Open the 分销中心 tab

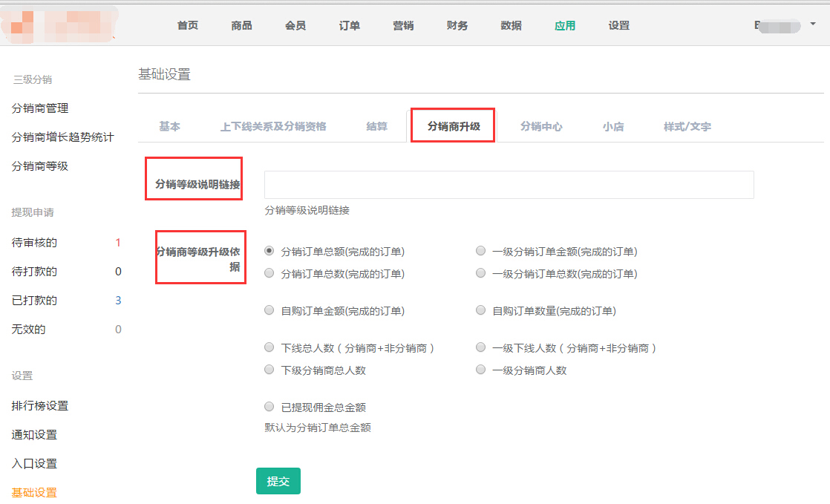pos(541,126)
